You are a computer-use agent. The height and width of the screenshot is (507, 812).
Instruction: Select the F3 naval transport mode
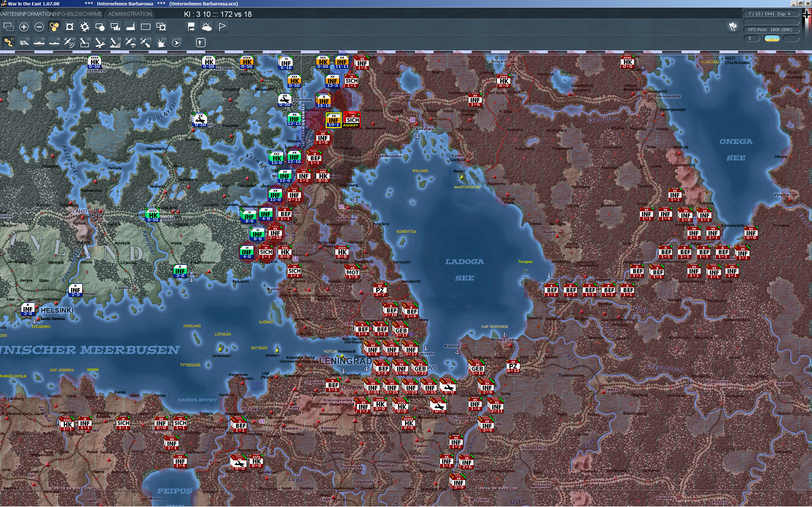(x=39, y=42)
